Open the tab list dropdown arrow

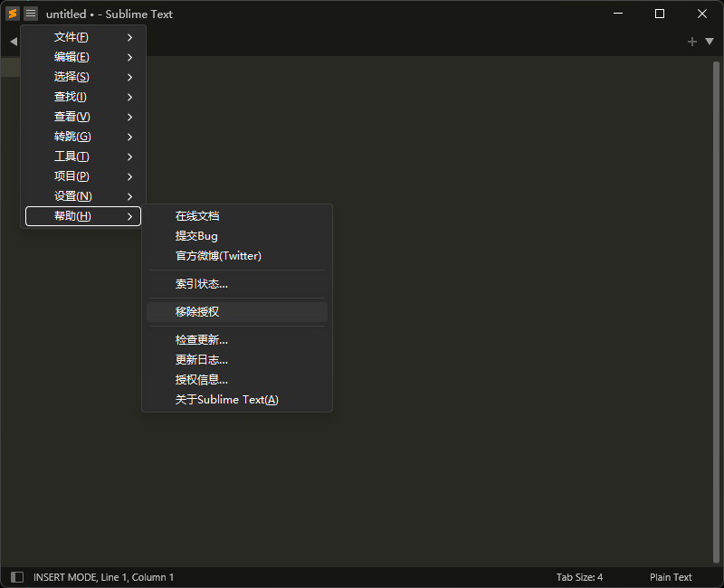point(710,42)
